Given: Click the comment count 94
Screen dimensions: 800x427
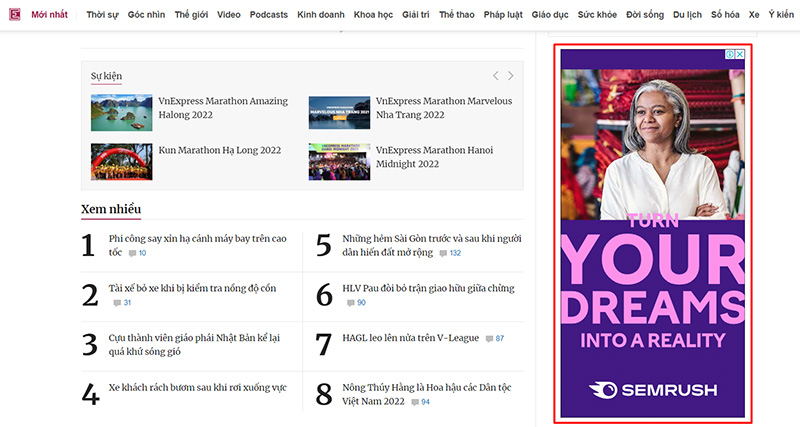Looking at the screenshot, I should (x=426, y=402).
